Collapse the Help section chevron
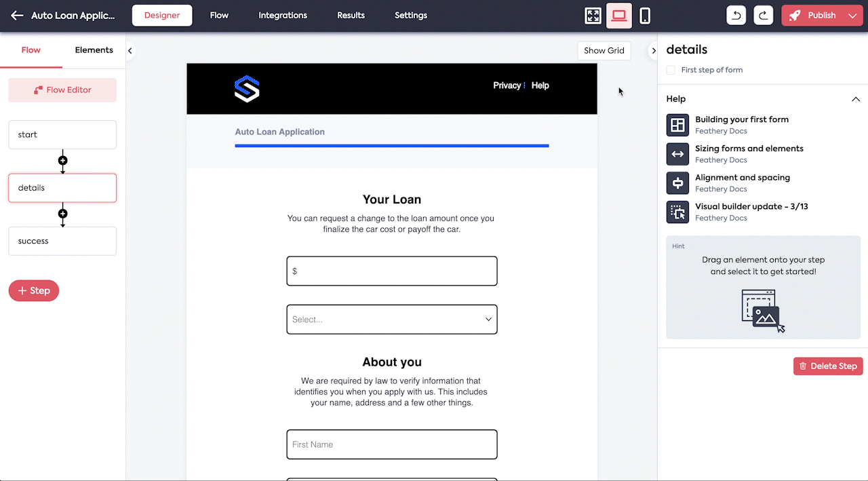Image resolution: width=868 pixels, height=481 pixels. pos(855,99)
